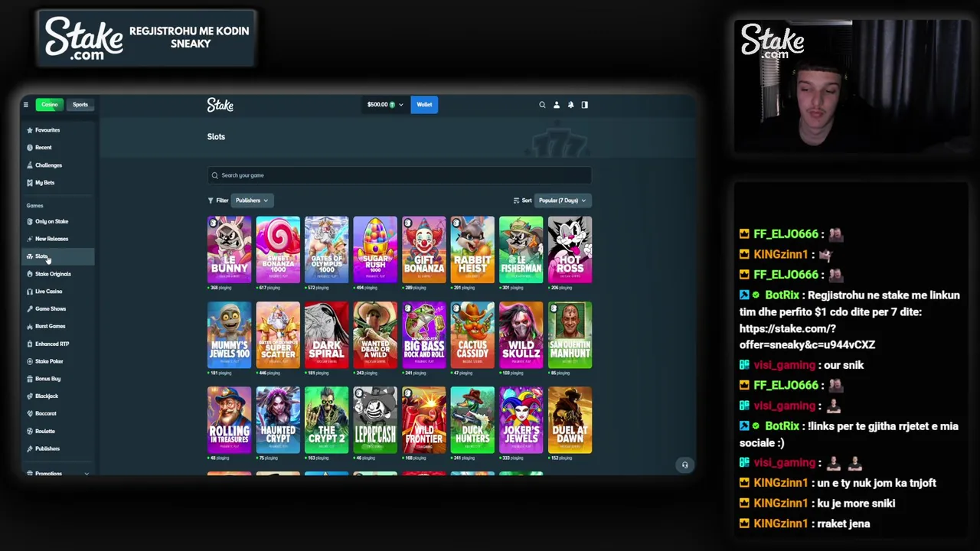The image size is (980, 551).
Task: Click the header search magnifier icon
Action: pyautogui.click(x=542, y=105)
